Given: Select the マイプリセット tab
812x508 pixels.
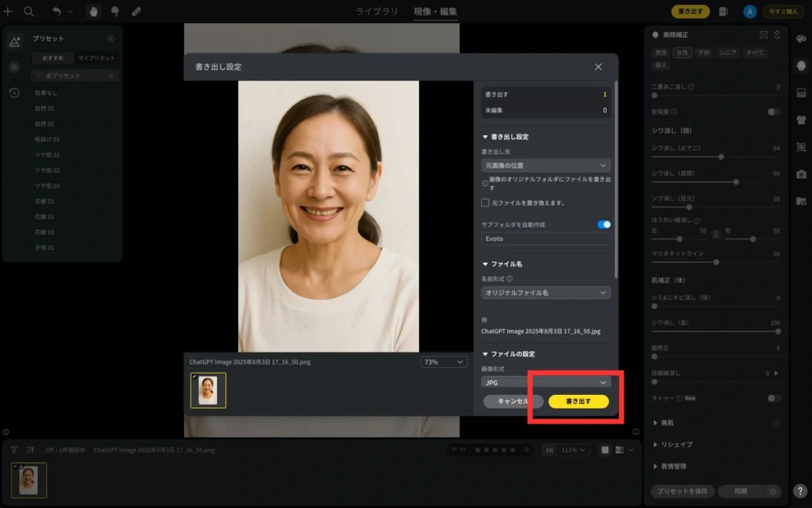Looking at the screenshot, I should pos(96,58).
